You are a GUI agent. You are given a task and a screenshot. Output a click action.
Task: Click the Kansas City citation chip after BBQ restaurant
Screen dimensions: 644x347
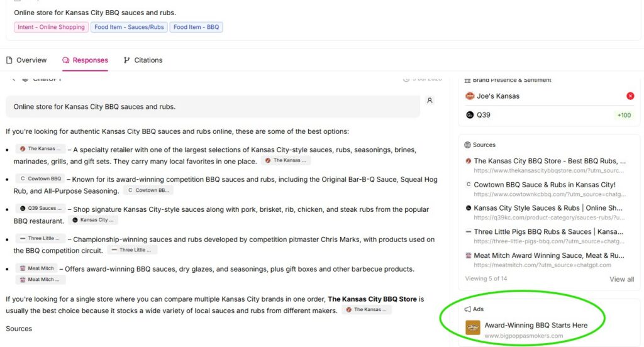pyautogui.click(x=93, y=220)
